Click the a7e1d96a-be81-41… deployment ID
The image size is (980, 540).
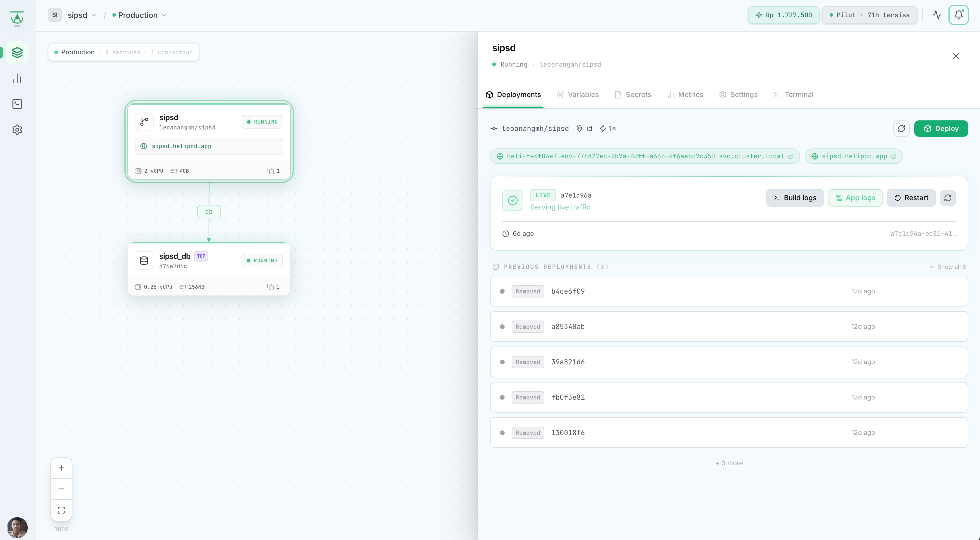point(923,234)
